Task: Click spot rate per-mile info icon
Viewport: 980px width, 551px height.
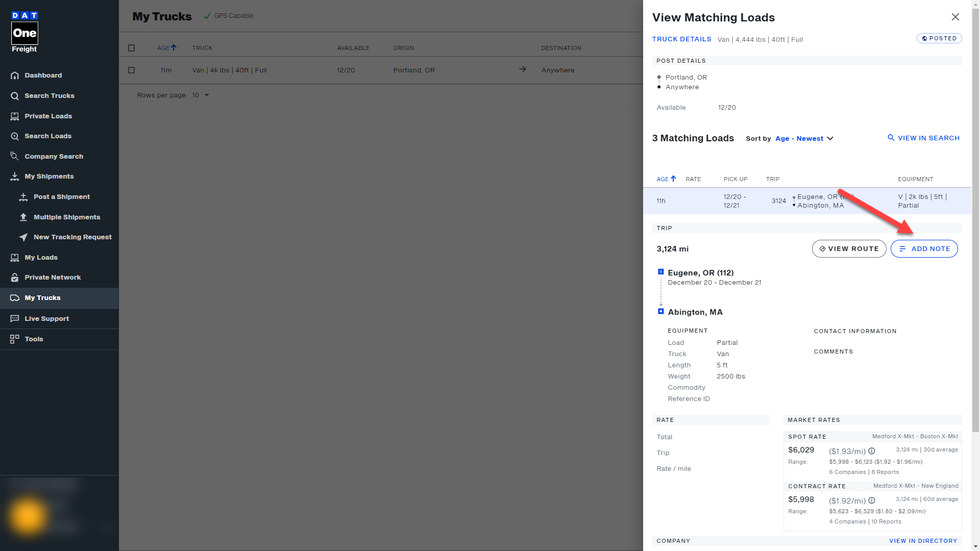Action: coord(872,451)
